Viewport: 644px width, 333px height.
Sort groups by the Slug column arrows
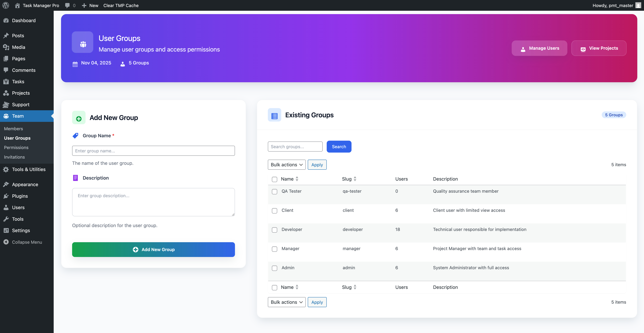pos(355,179)
